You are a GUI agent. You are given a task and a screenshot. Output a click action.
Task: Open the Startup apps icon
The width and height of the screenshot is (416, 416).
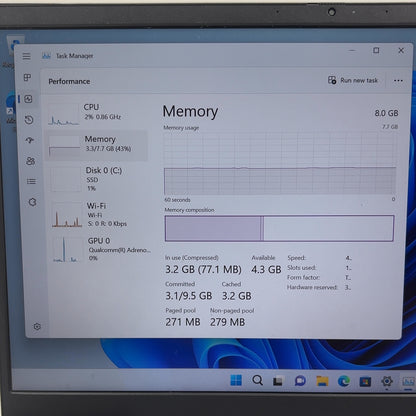30,140
